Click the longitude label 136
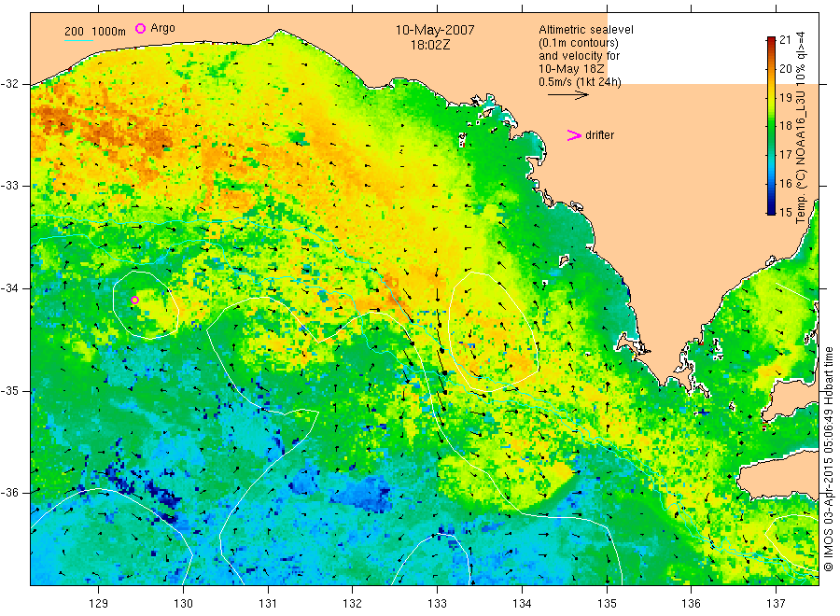This screenshot has width=840, height=616. tap(691, 604)
